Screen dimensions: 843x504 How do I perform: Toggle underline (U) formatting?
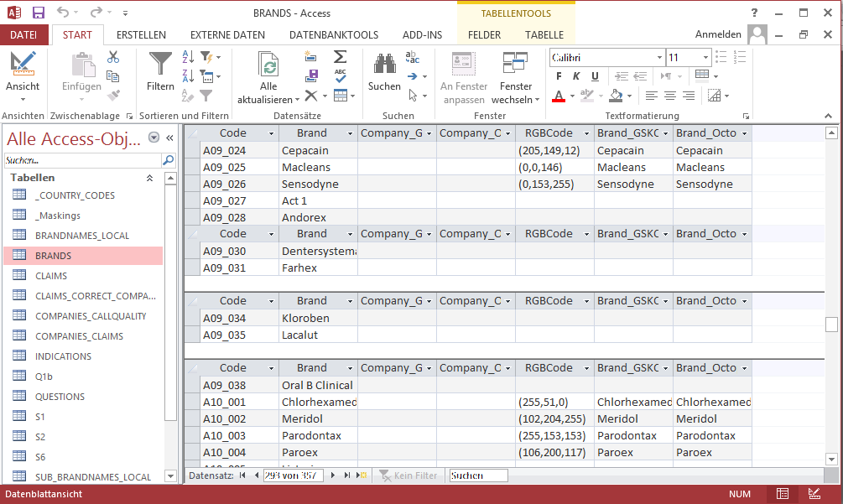click(595, 76)
